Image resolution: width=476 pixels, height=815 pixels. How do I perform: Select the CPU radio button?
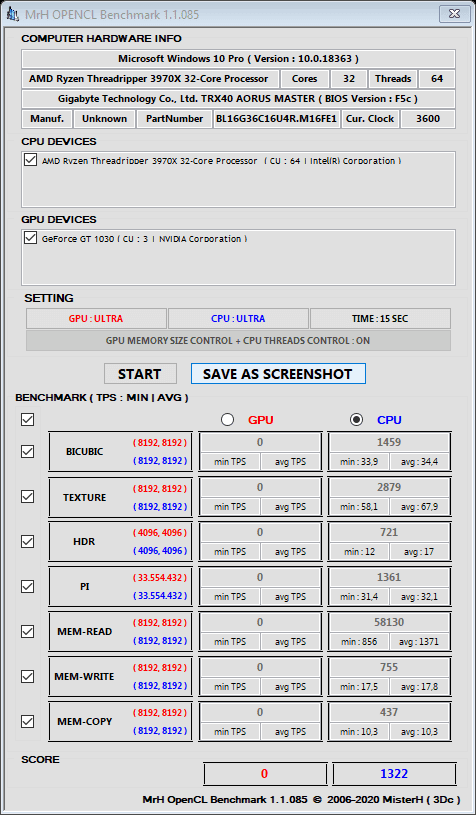tap(356, 419)
